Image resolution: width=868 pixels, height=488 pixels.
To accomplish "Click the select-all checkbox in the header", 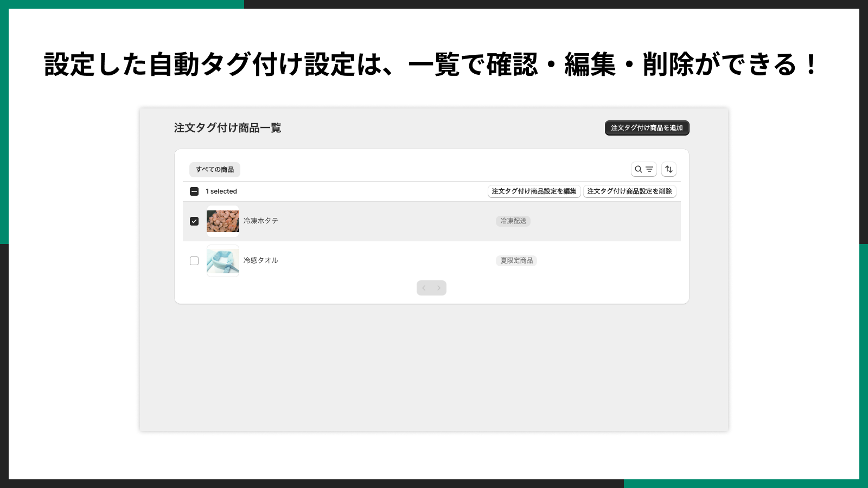I will [194, 191].
